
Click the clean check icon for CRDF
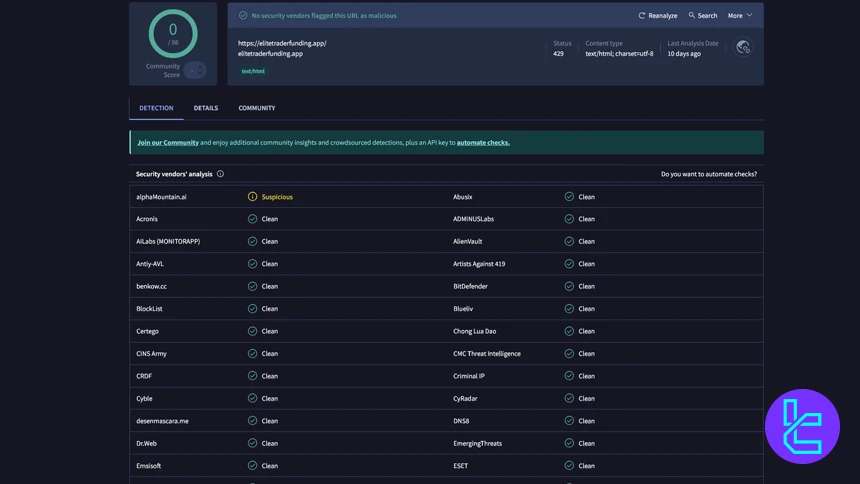pos(252,376)
